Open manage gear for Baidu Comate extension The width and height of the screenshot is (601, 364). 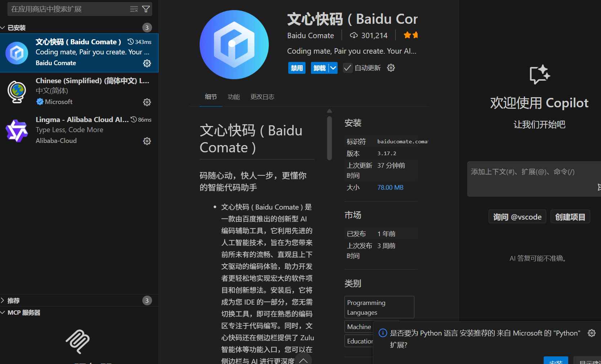[x=147, y=63]
